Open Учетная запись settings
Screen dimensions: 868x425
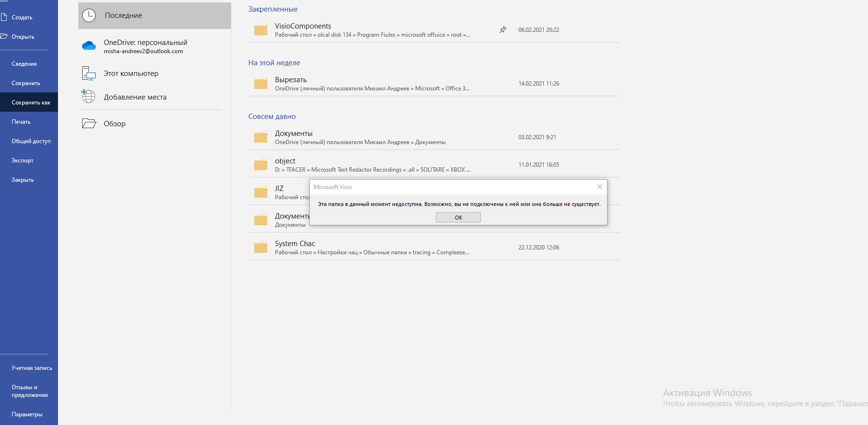click(29, 368)
